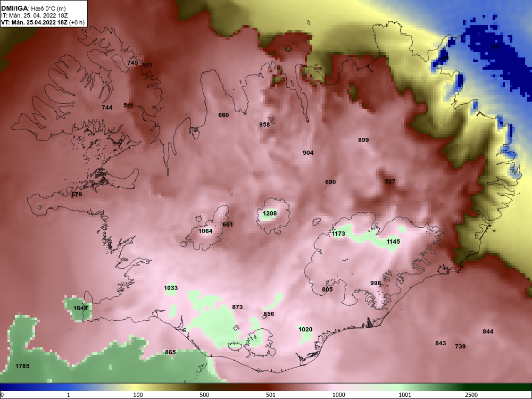Click the 865 height value
This screenshot has width=532, height=399.
170,352
